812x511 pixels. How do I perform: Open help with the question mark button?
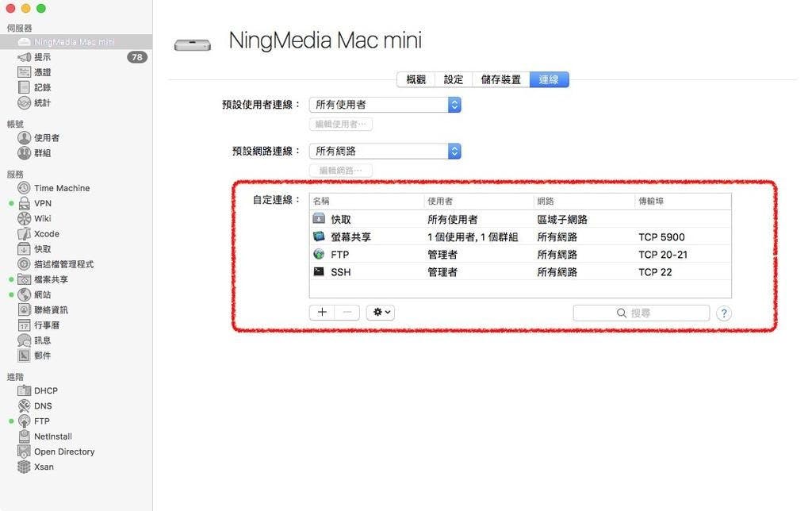(724, 313)
